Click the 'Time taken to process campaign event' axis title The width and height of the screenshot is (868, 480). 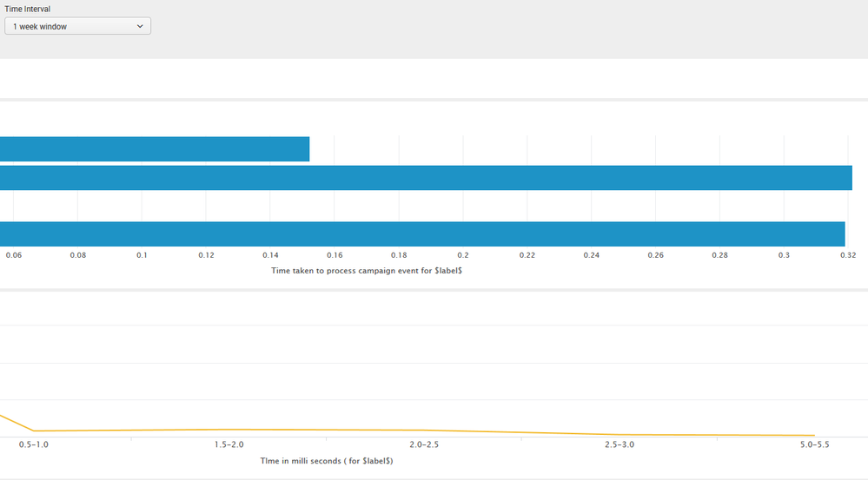(x=366, y=271)
